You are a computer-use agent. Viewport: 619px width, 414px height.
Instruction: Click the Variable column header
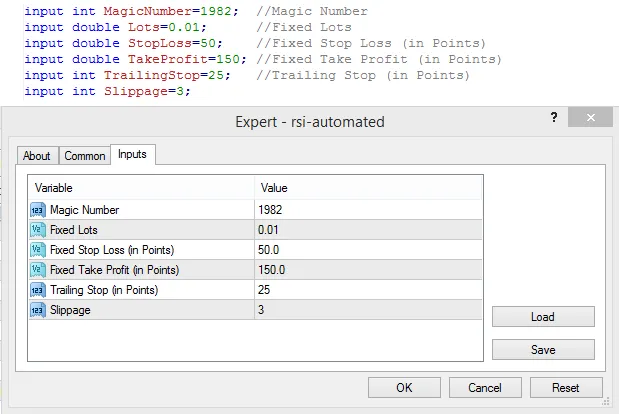click(141, 188)
